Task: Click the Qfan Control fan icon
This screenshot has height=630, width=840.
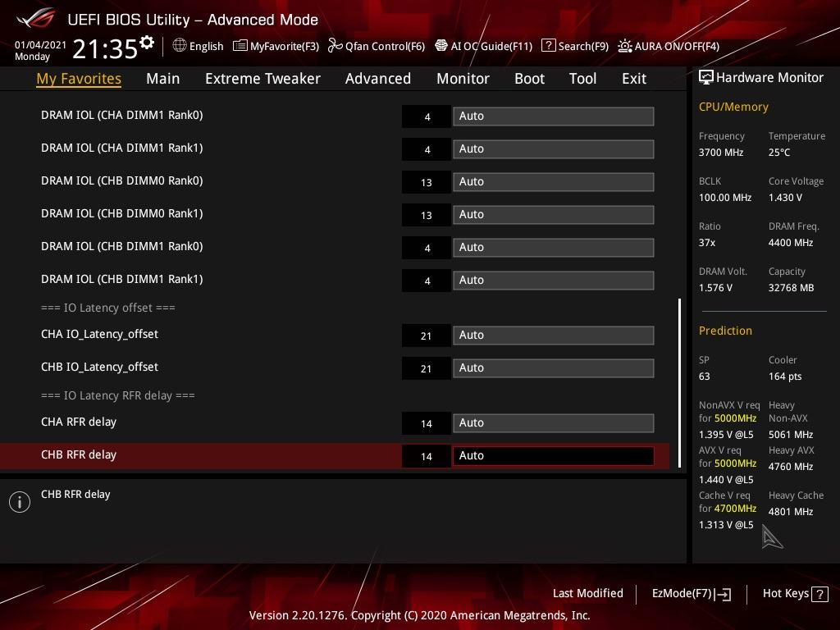Action: 335,46
